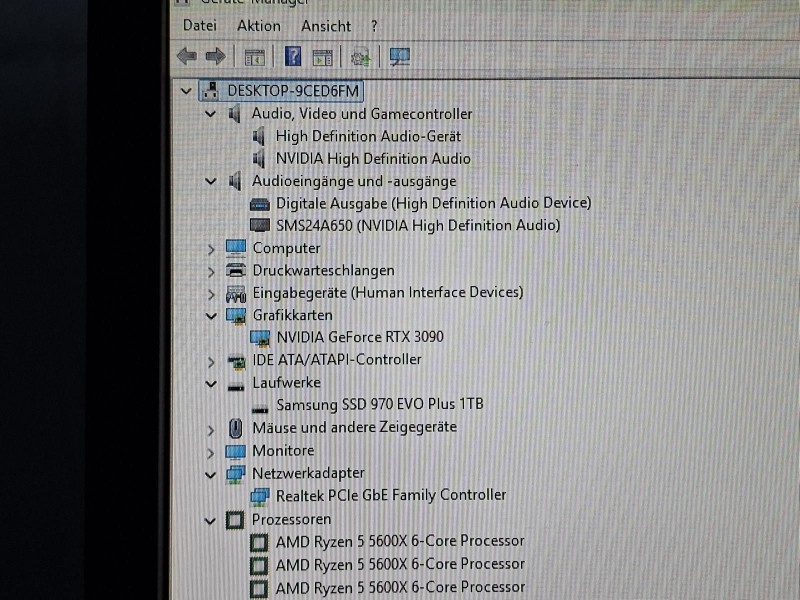800x600 pixels.
Task: Select the DESKTOP-9CED6FM root node
Action: [x=292, y=90]
